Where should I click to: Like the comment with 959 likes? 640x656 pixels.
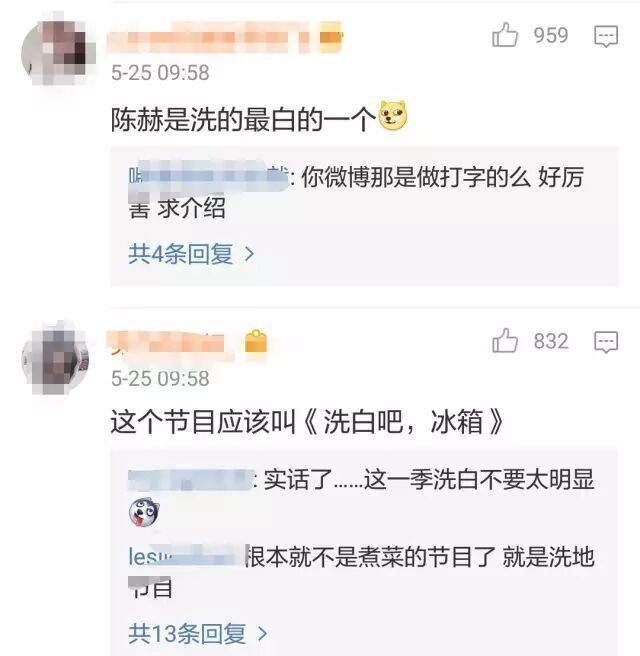tap(505, 34)
